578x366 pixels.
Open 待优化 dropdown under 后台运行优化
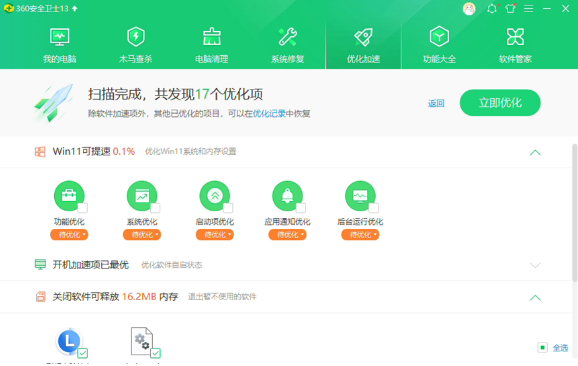(361, 234)
